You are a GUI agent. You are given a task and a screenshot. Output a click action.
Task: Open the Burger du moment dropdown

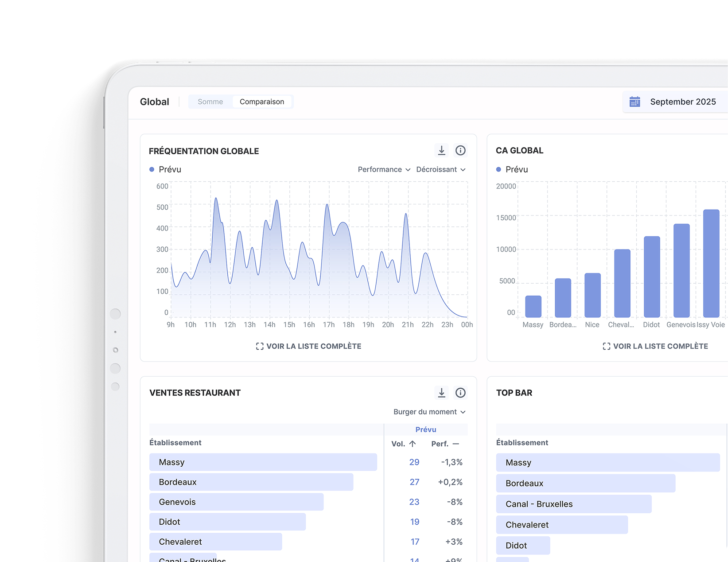coord(429,412)
